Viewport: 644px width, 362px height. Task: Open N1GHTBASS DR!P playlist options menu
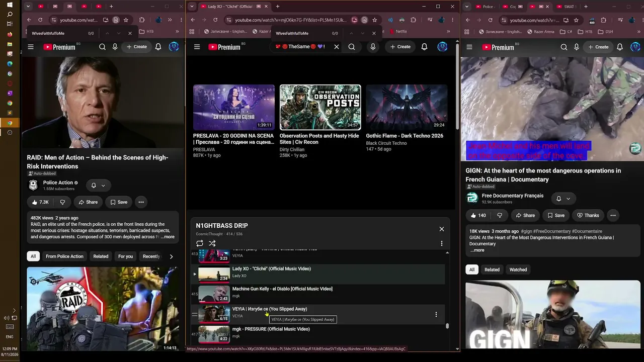[x=442, y=243]
